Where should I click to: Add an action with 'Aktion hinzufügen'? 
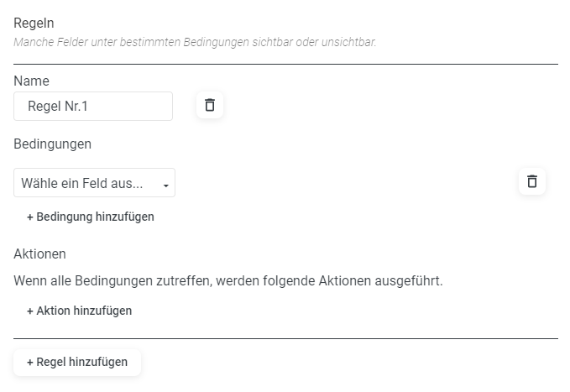(79, 311)
